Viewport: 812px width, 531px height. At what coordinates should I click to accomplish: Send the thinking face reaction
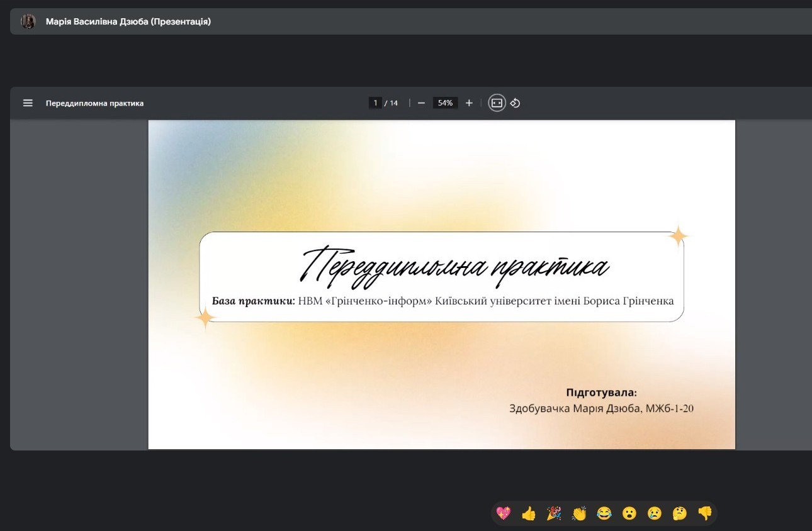680,513
